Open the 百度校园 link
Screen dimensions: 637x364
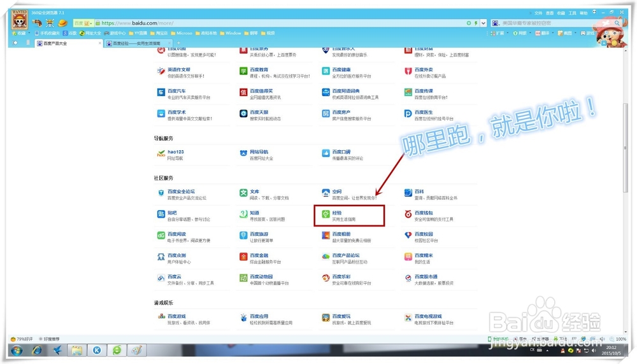pos(424,234)
